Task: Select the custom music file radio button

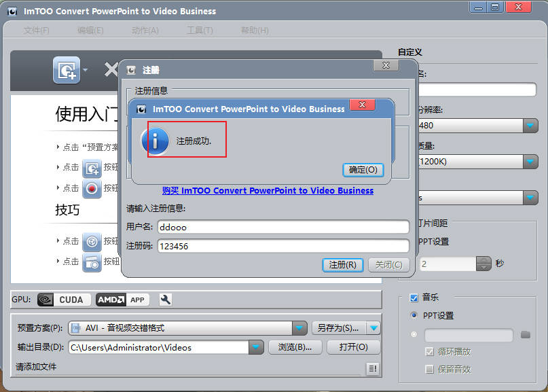Action: (414, 335)
